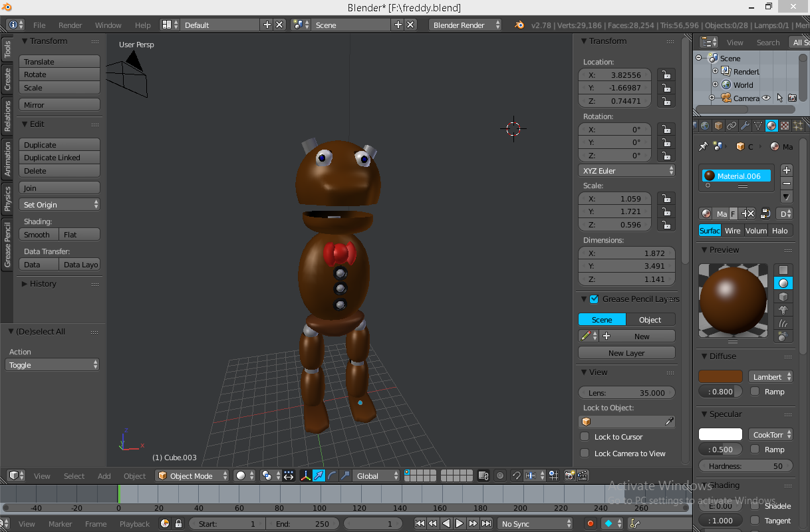Click the New Layer grease pencil button
Screen dimensions: 810x532
click(626, 352)
